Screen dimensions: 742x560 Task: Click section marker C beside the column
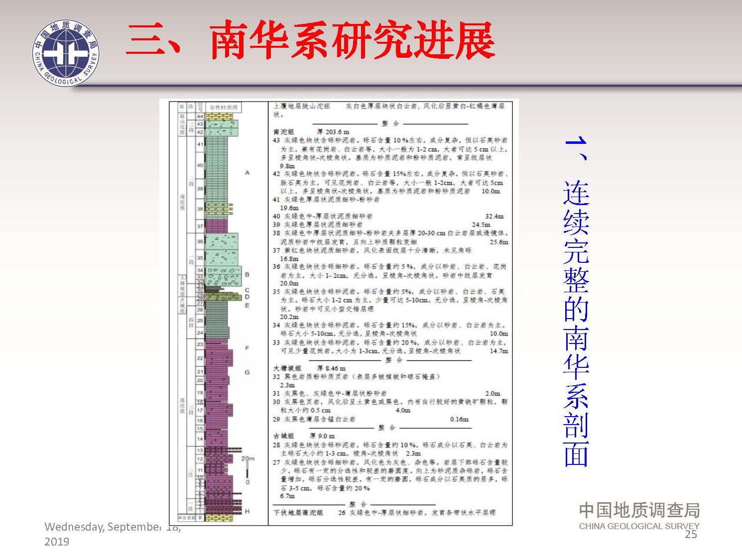pyautogui.click(x=247, y=290)
